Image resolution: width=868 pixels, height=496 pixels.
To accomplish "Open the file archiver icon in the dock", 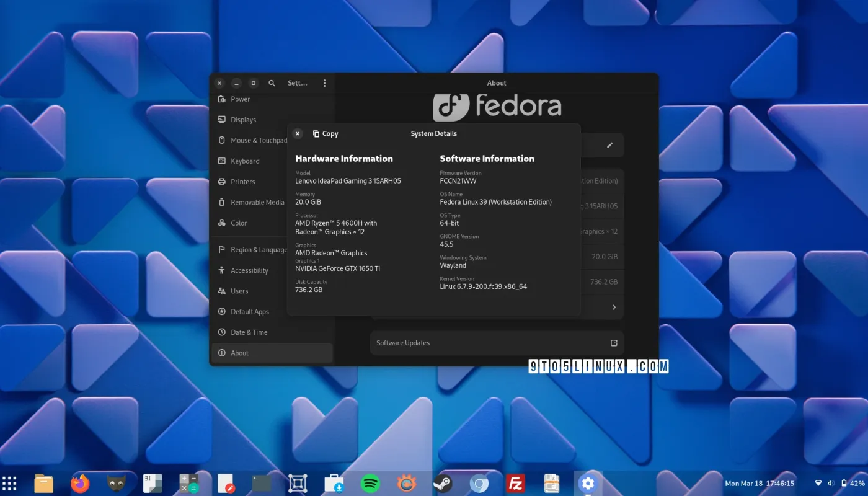I will coord(551,483).
